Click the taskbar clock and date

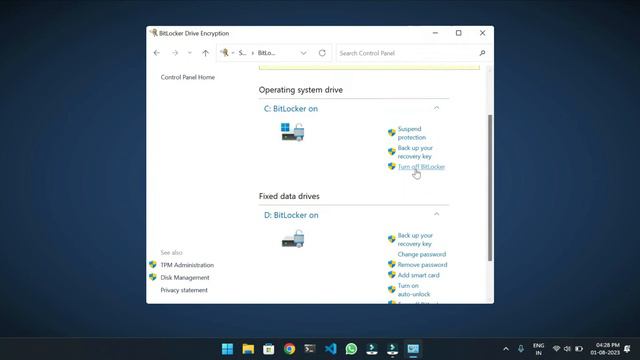605,349
